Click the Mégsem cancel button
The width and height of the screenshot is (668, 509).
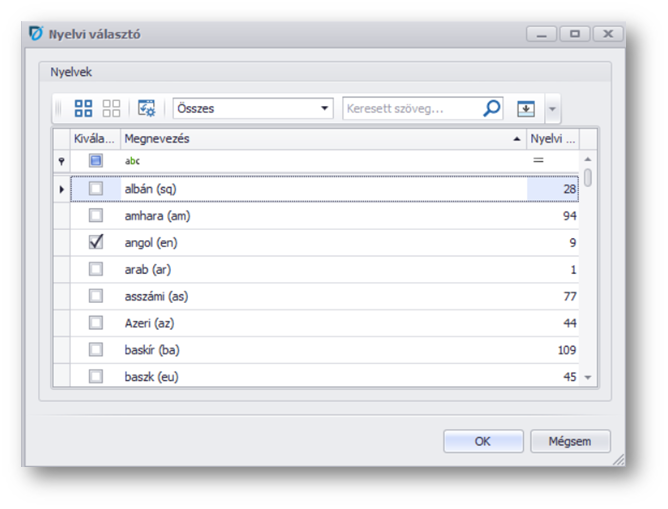point(570,441)
